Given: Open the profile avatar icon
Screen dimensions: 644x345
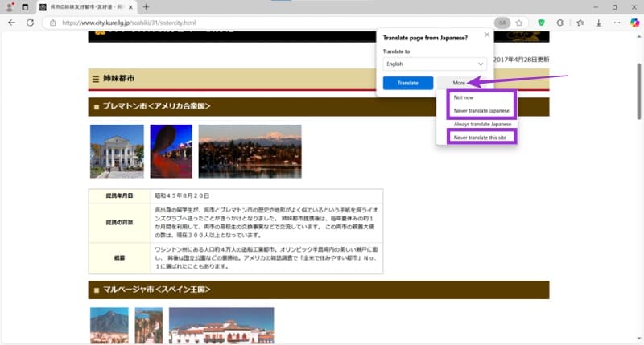Looking at the screenshot, I should pyautogui.click(x=9, y=6).
